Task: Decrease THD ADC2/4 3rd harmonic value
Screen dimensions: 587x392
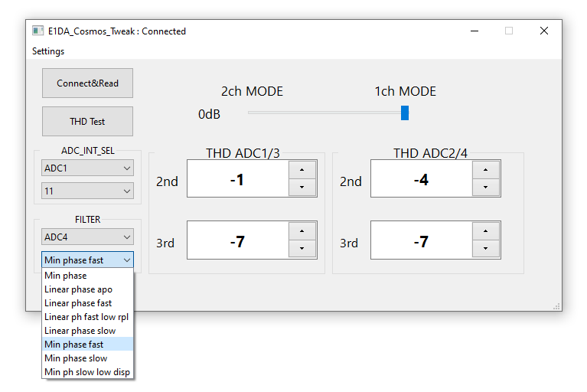Action: [x=486, y=249]
